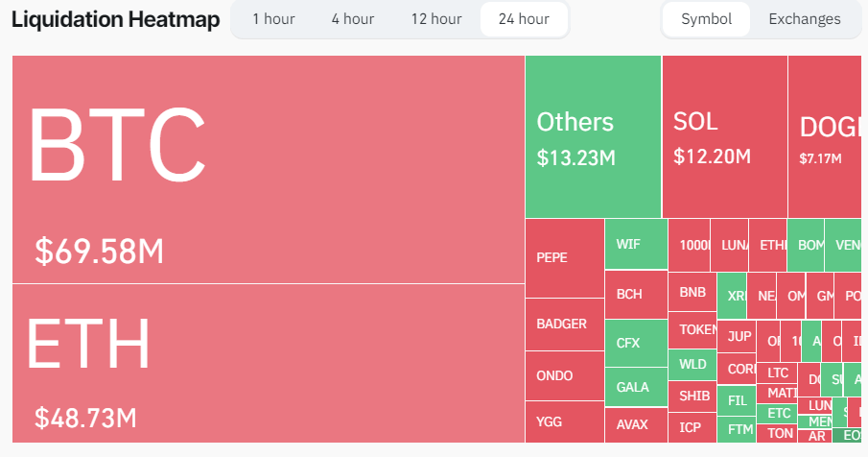Select the ONDO tile
The height and width of the screenshot is (457, 868).
(564, 375)
